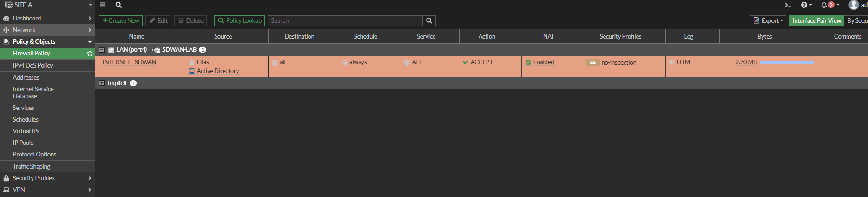Screen dimensions: 868x197
Task: Switch to Interface Pair View
Action: tap(816, 21)
